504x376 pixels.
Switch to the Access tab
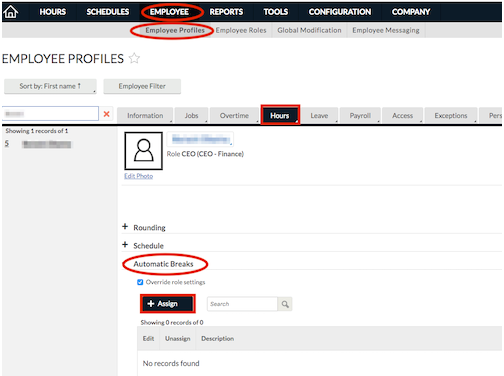(x=403, y=116)
